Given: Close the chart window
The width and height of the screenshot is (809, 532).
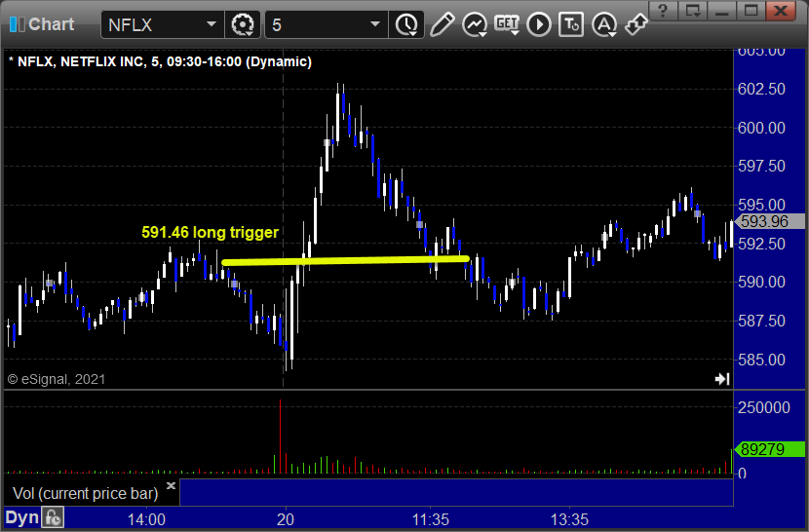Looking at the screenshot, I should click(781, 11).
